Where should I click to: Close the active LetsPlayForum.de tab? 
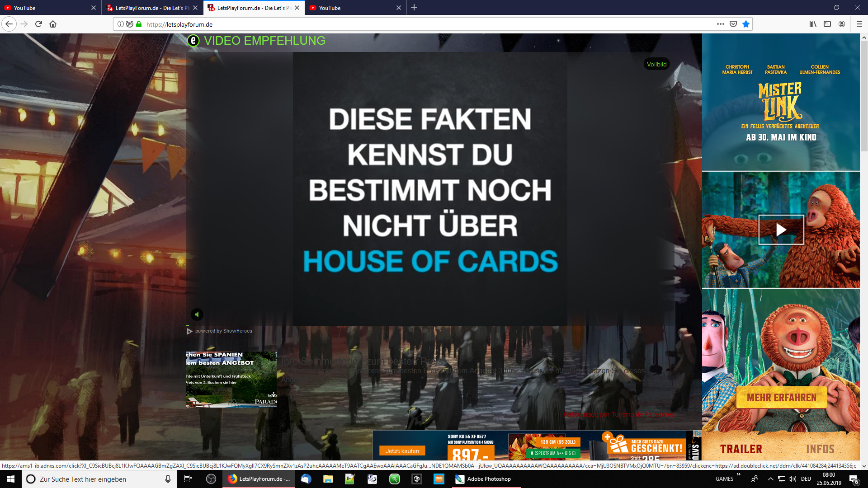click(x=297, y=8)
